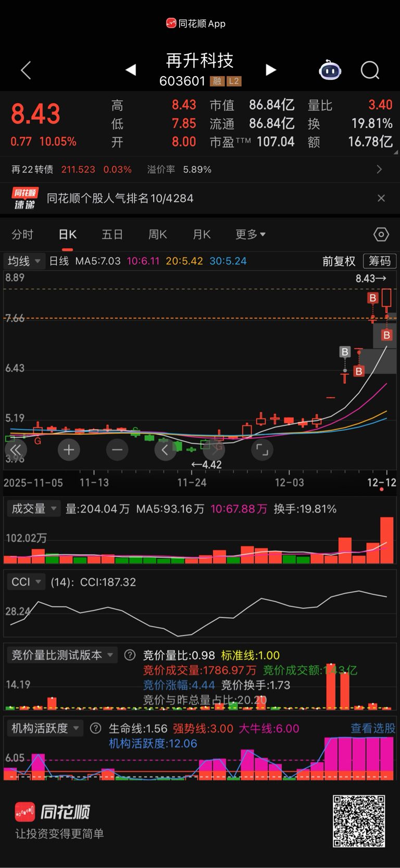The height and width of the screenshot is (868, 400).
Task: Go to previous stock with left triangle
Action: click(x=131, y=70)
